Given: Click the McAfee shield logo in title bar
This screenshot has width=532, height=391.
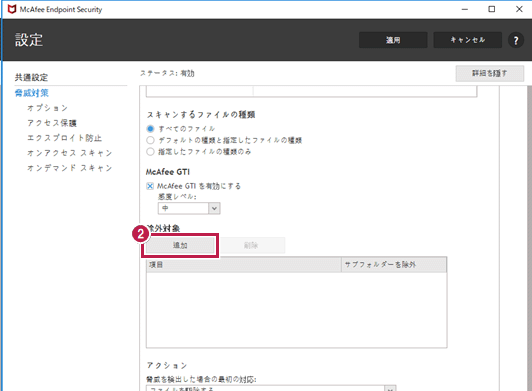Looking at the screenshot, I should 12,9.
